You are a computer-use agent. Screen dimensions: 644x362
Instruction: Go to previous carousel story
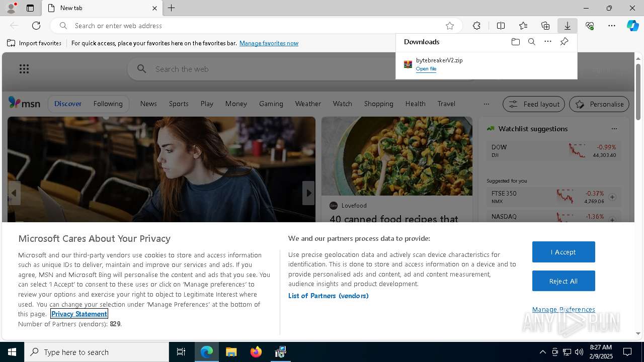[x=14, y=193]
